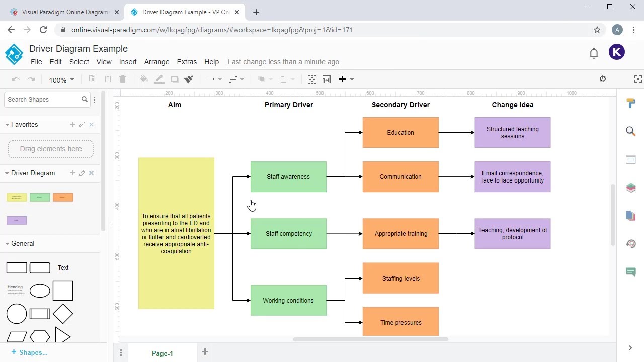Edit the Favorites palette
This screenshot has width=644, height=362.
82,124
